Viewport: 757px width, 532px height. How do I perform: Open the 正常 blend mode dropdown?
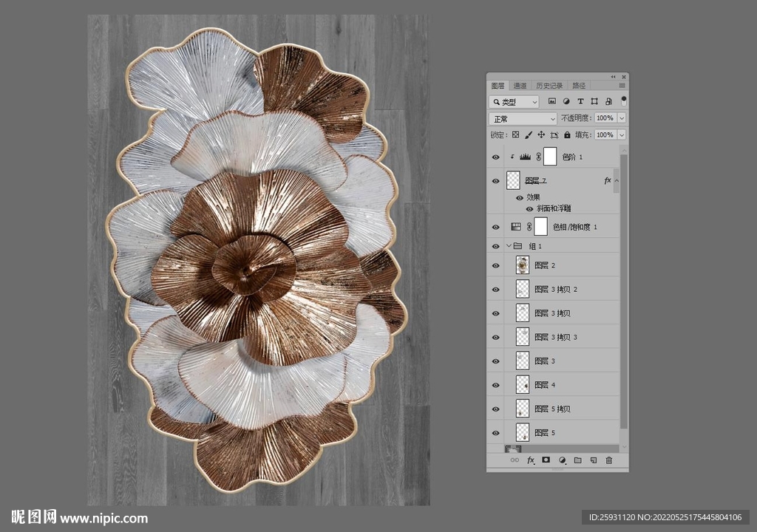[523, 118]
